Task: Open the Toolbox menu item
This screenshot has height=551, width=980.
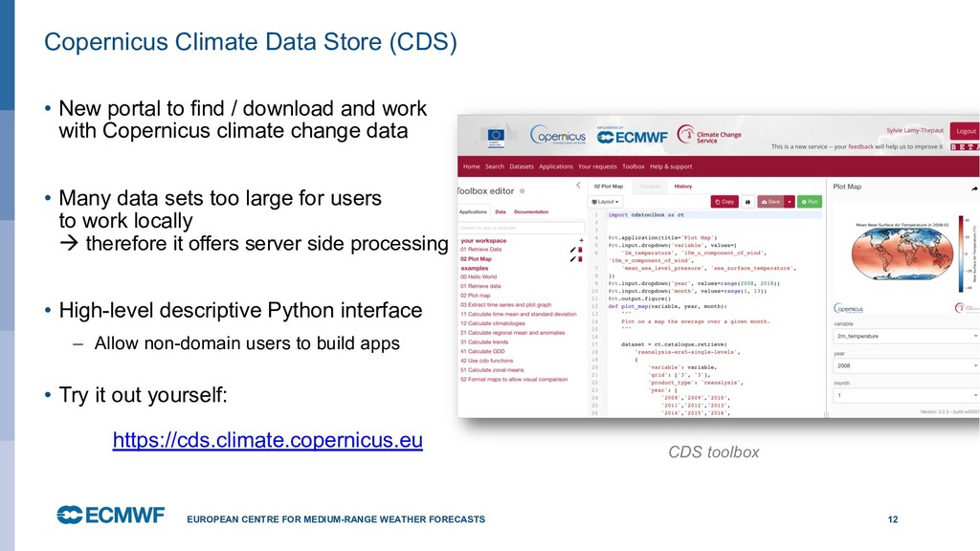Action: (634, 166)
